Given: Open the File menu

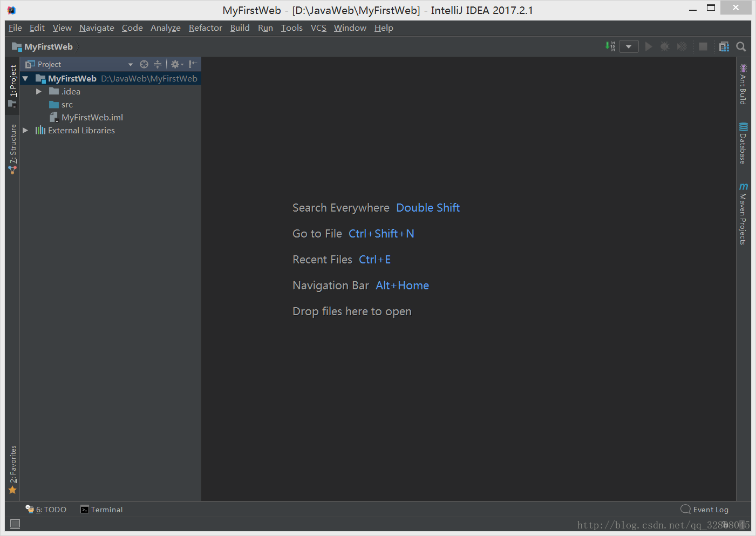Looking at the screenshot, I should pos(15,28).
